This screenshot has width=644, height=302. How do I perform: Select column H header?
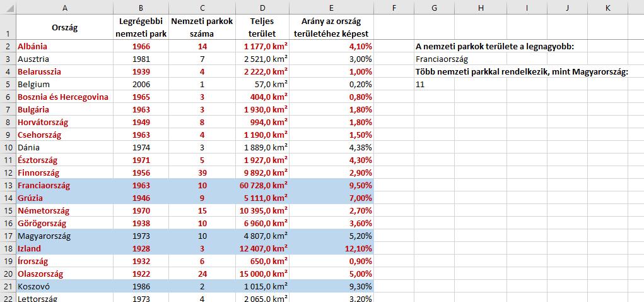[481, 8]
